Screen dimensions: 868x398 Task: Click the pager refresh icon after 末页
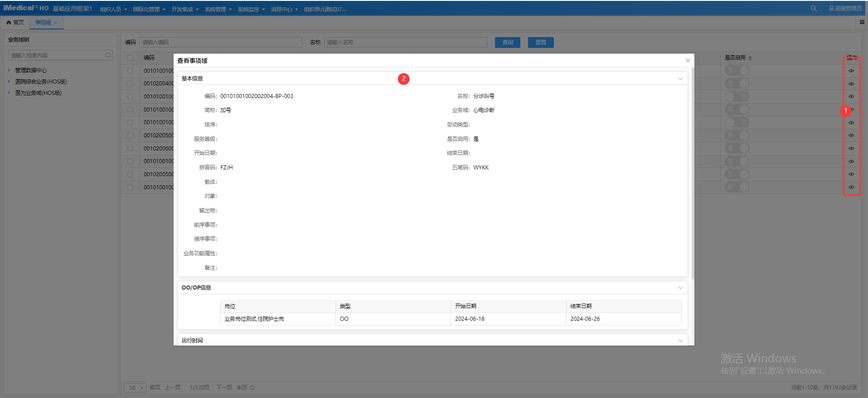(252, 388)
